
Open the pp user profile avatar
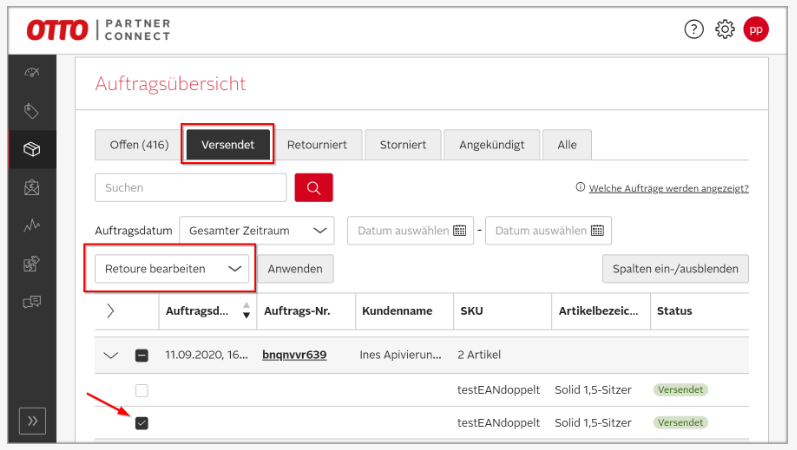pos(756,29)
